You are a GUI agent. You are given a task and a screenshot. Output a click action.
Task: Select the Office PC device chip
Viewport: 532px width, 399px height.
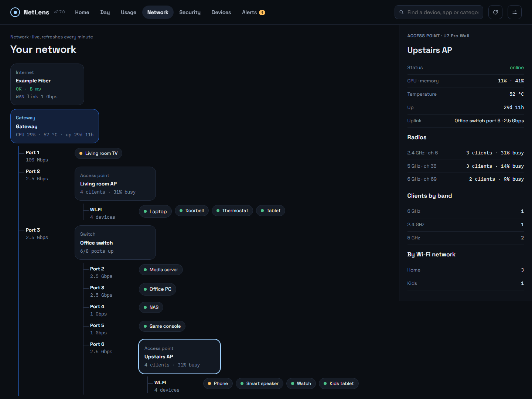[x=157, y=289]
